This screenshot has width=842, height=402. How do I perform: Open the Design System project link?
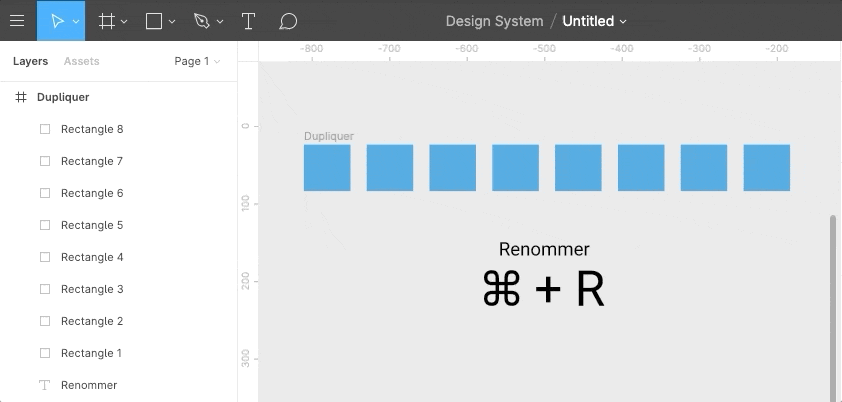pos(495,21)
